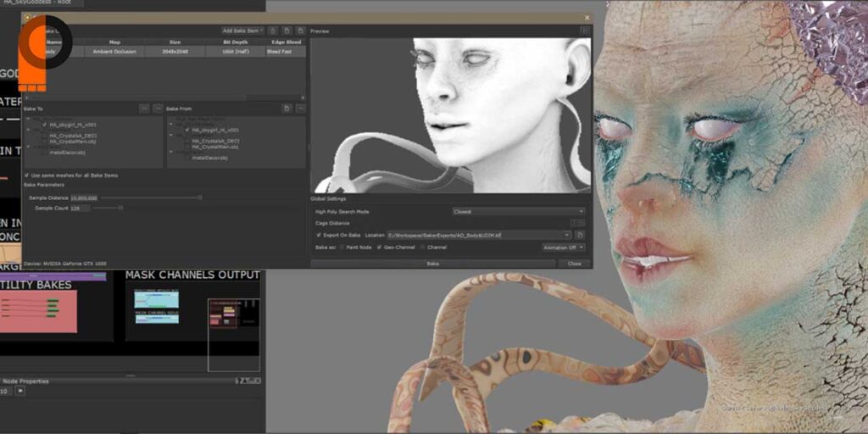Click the icon left of the far-right bake list icon

tap(287, 31)
